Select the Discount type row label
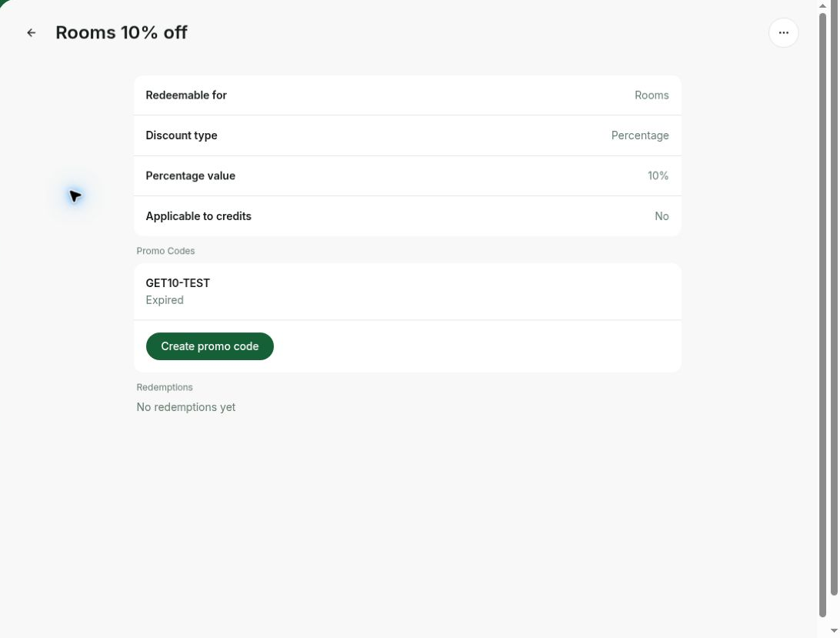This screenshot has height=638, width=840. [181, 135]
